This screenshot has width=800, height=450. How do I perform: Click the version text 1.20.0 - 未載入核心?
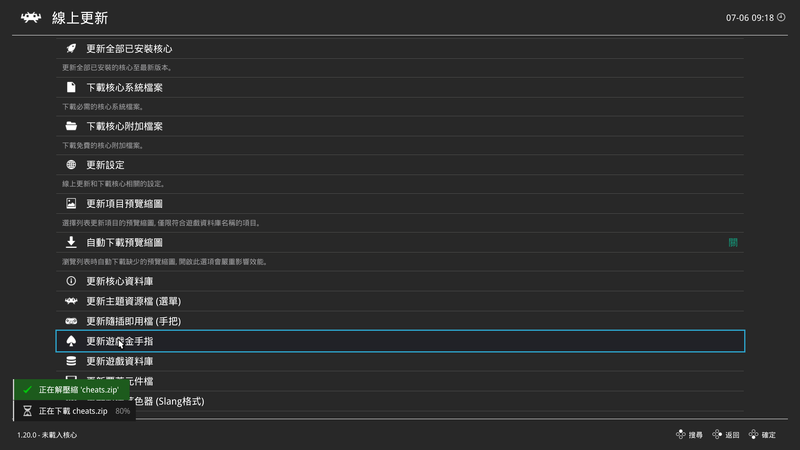click(x=47, y=435)
